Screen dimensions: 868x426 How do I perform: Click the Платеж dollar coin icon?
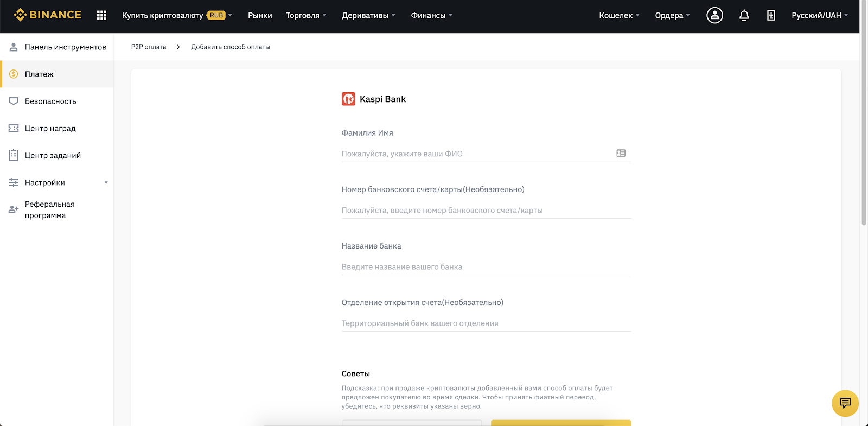[x=14, y=74]
